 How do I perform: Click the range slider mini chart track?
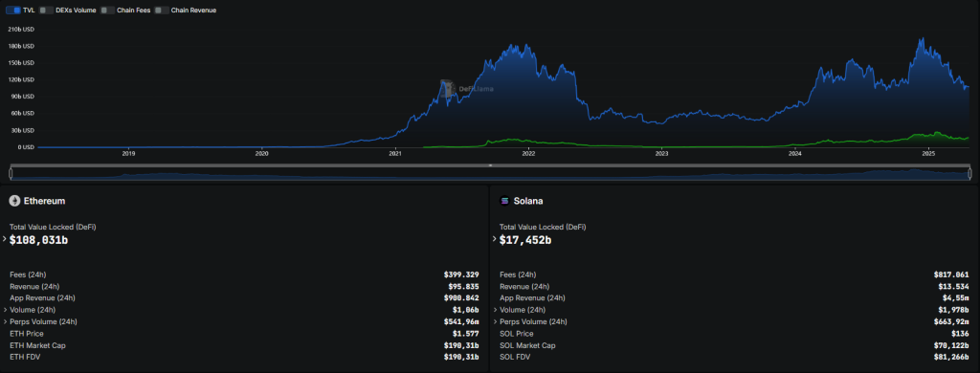(490, 174)
